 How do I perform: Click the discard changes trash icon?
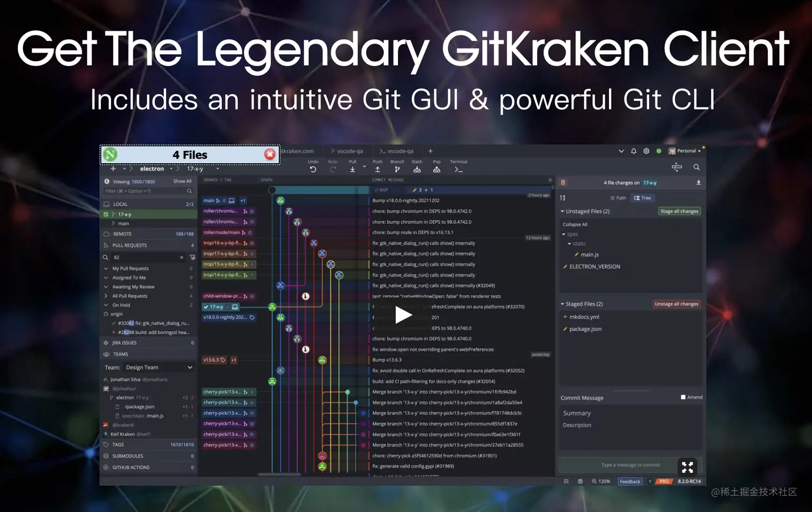tap(563, 182)
